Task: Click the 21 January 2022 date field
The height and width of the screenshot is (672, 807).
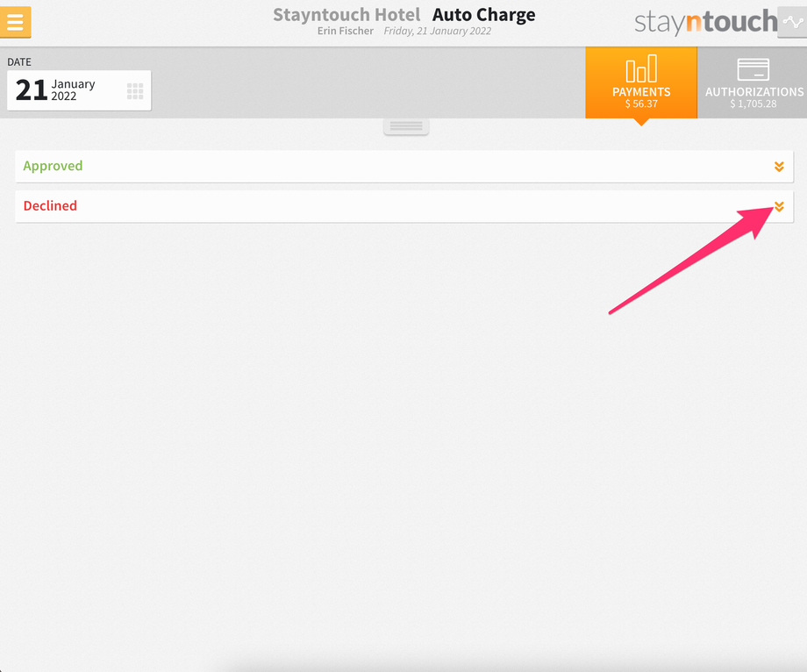Action: pos(79,90)
